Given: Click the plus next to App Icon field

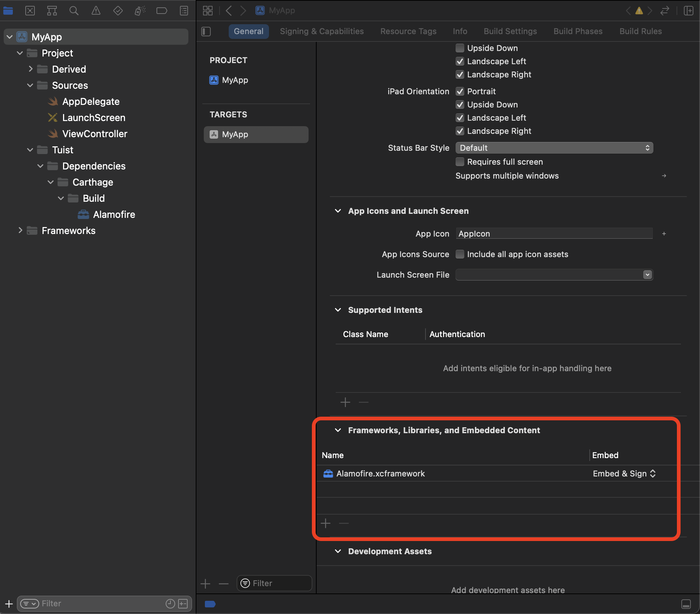Looking at the screenshot, I should 664,234.
